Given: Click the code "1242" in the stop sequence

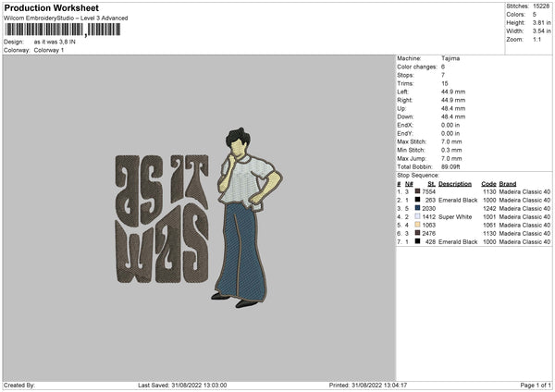Looking at the screenshot, I should pos(489,208).
